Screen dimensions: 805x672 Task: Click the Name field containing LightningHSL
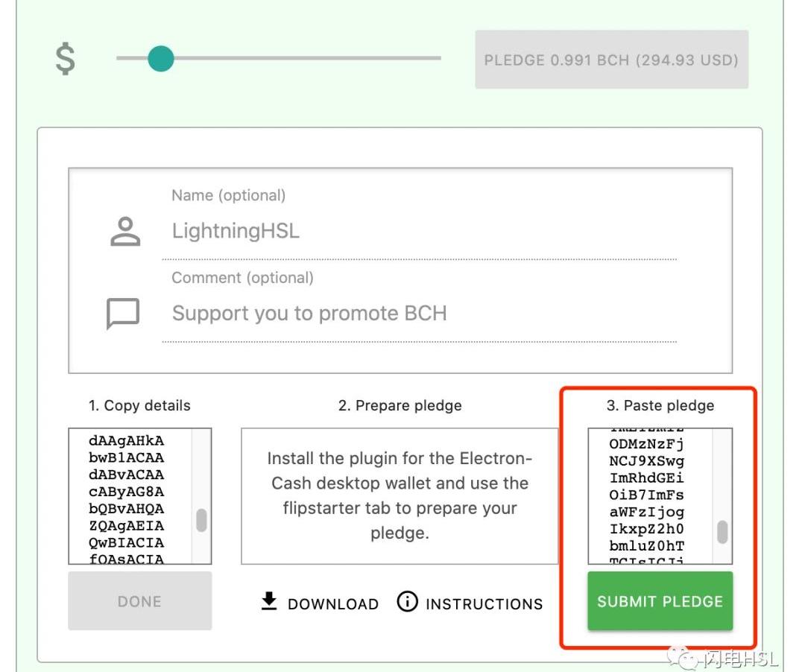419,231
